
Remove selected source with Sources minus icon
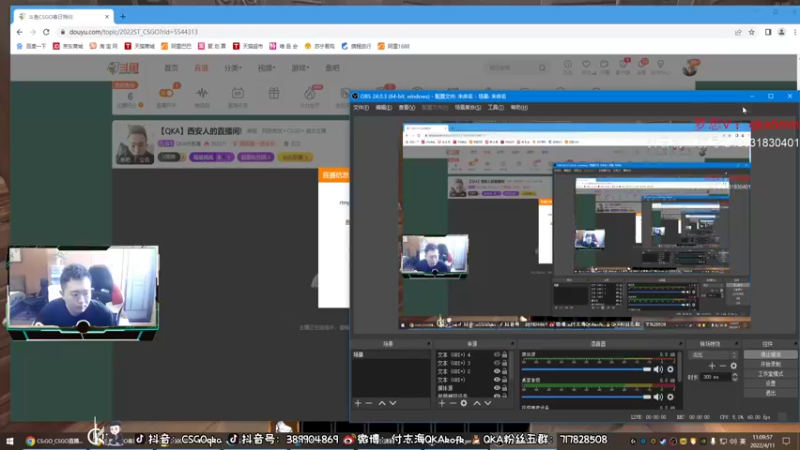point(453,403)
